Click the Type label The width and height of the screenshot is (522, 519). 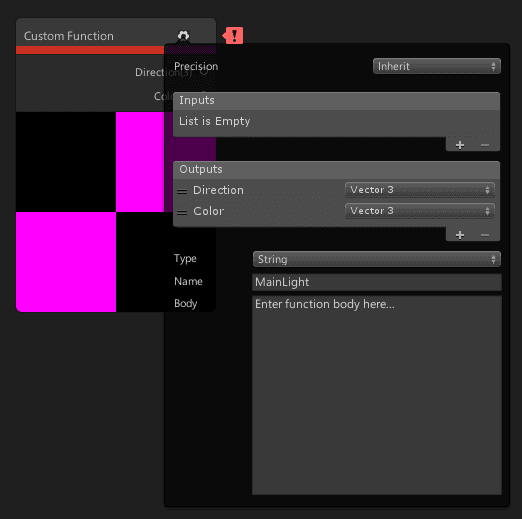[x=185, y=259]
